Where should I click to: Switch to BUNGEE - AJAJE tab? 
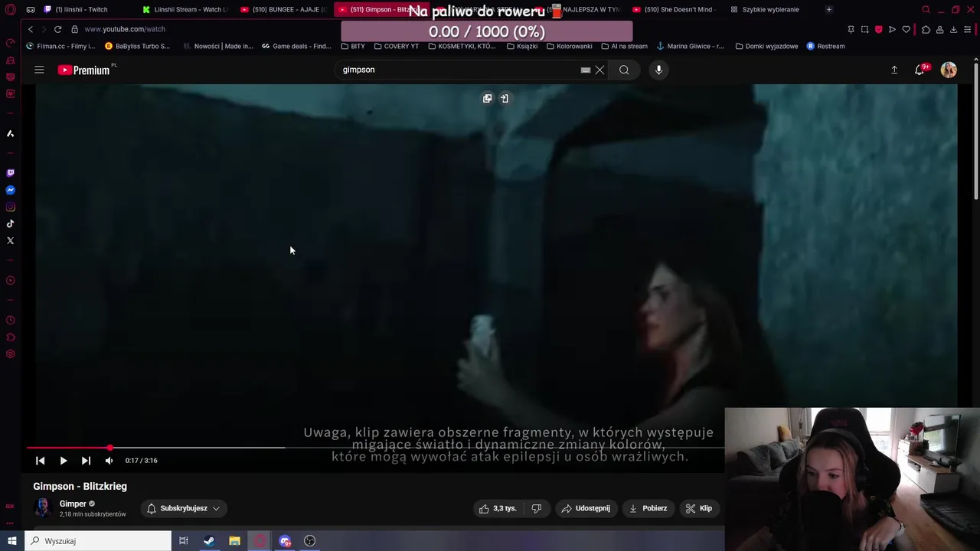[283, 10]
